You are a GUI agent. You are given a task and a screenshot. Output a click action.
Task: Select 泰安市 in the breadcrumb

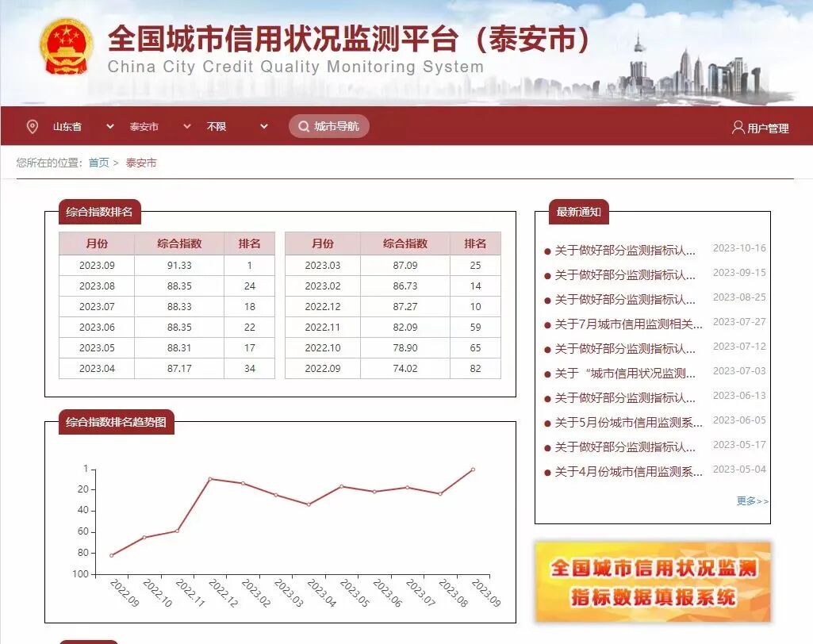[141, 163]
